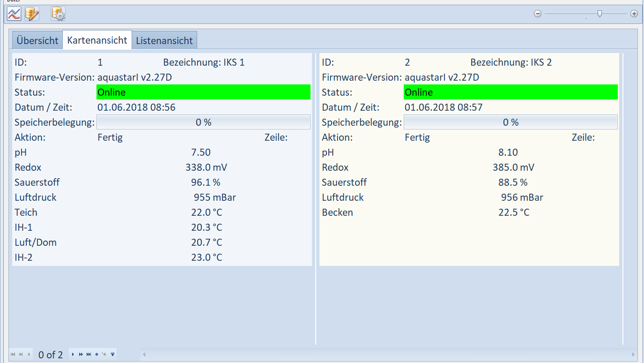The image size is (644, 363).
Task: Click IKS 2 green Online status field
Action: click(511, 92)
